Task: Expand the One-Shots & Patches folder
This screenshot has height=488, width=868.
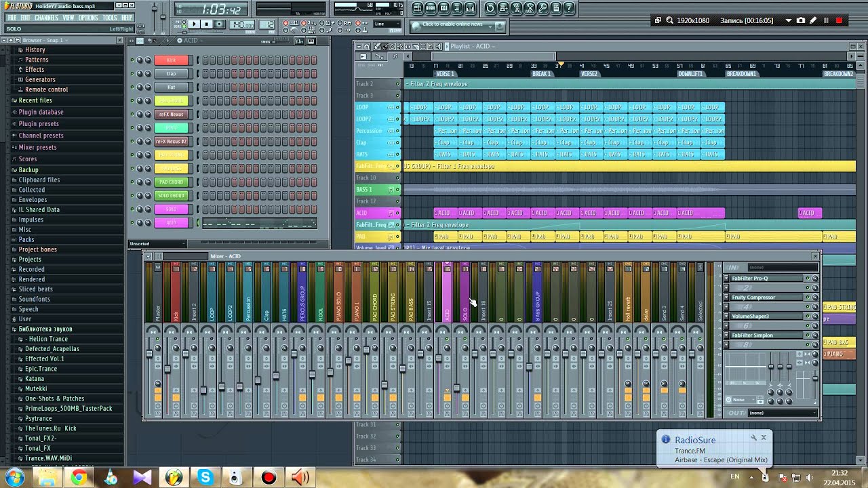Action: click(x=54, y=399)
